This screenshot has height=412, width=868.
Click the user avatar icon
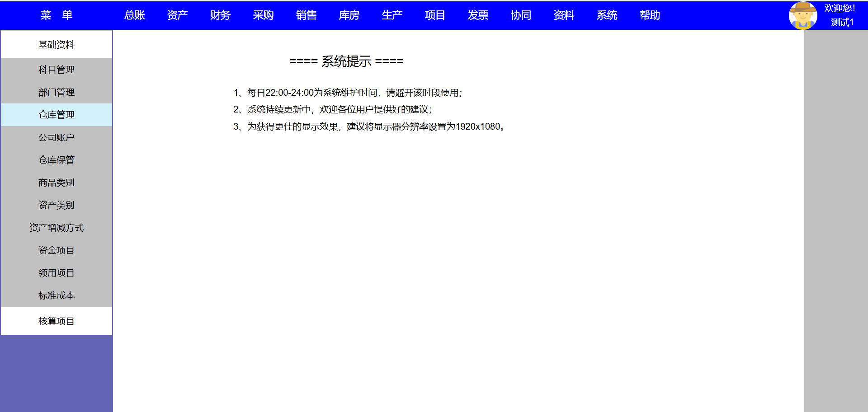(802, 15)
